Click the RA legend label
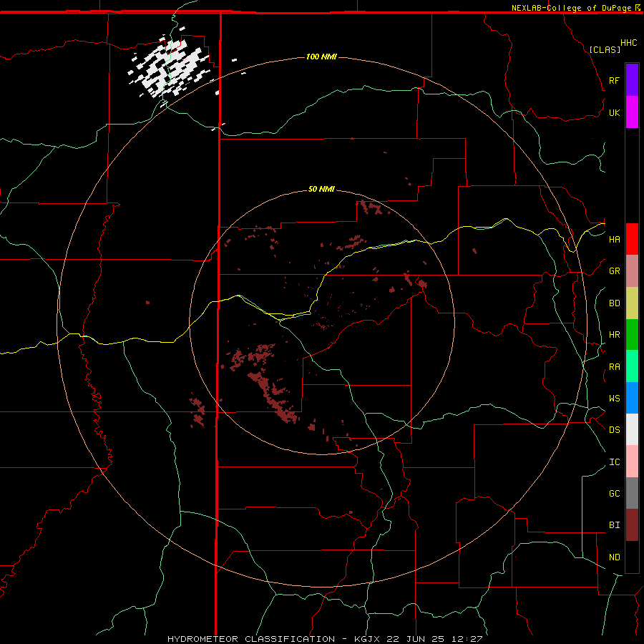The height and width of the screenshot is (644, 644). coord(614,367)
